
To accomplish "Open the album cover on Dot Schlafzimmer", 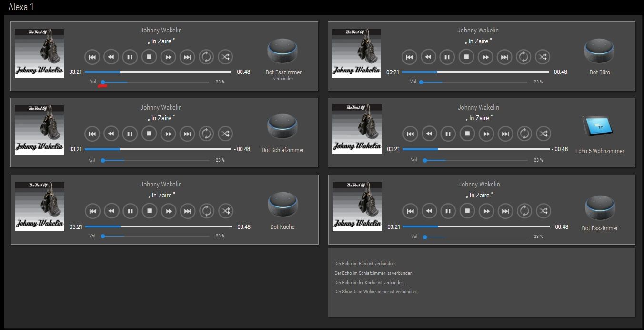I will (39, 130).
